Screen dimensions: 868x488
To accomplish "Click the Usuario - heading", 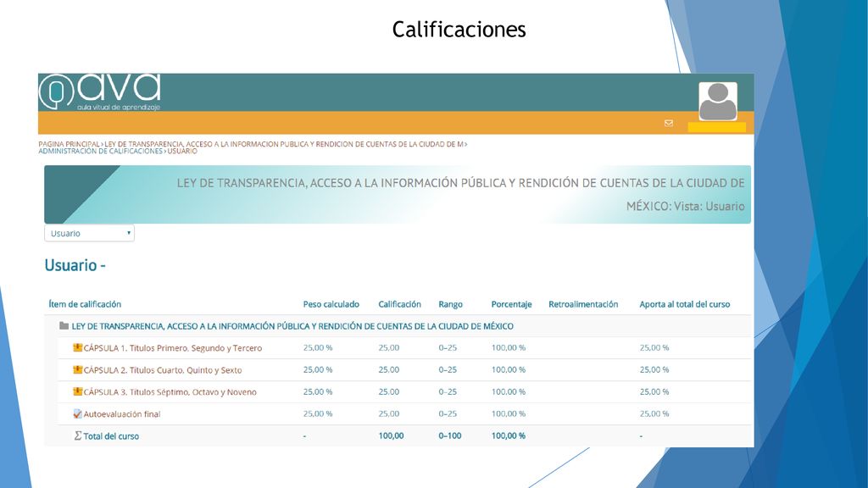I will click(x=75, y=265).
